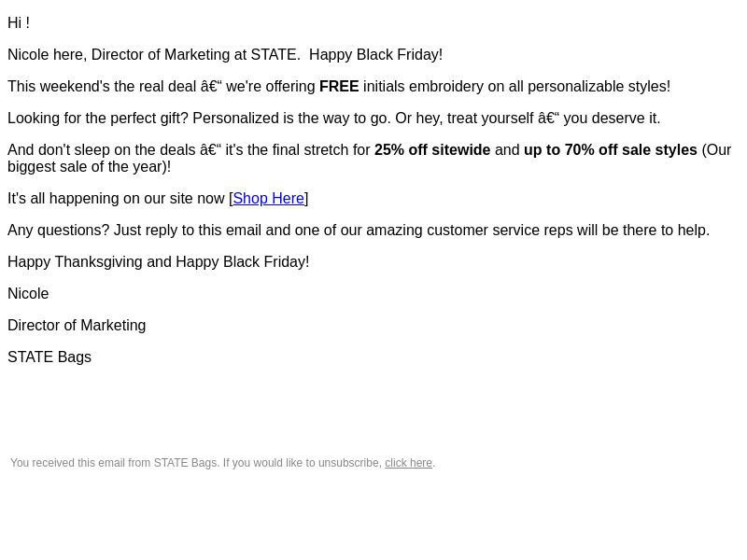This screenshot has width=747, height=560.
Task: Click the 'Director of Marketing' signature line
Action: click(x=77, y=325)
